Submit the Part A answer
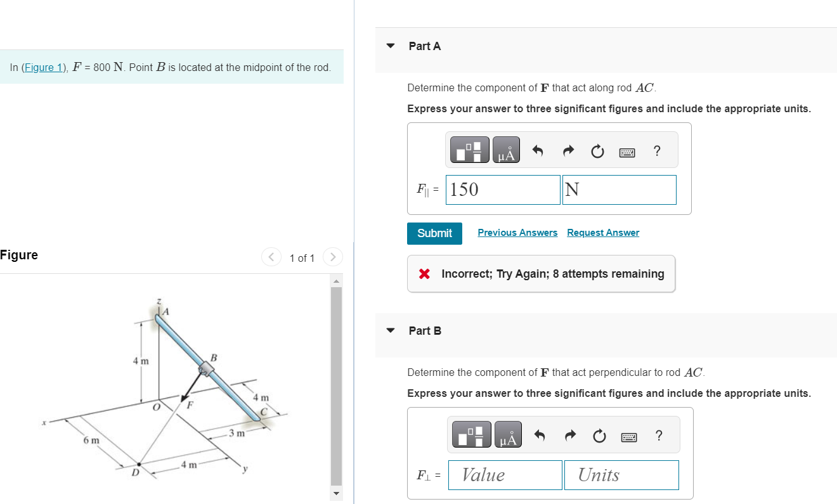Image resolution: width=837 pixels, height=504 pixels. click(x=434, y=233)
